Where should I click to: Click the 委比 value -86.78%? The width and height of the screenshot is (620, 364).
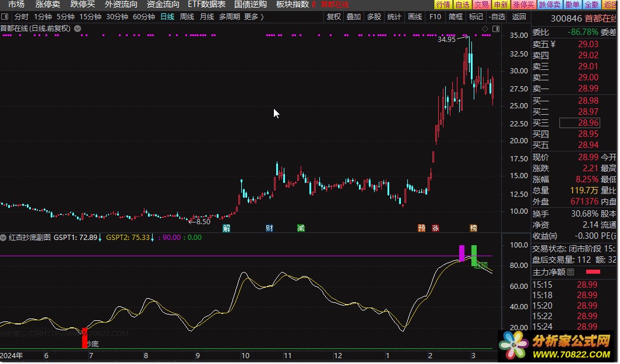pyautogui.click(x=583, y=32)
